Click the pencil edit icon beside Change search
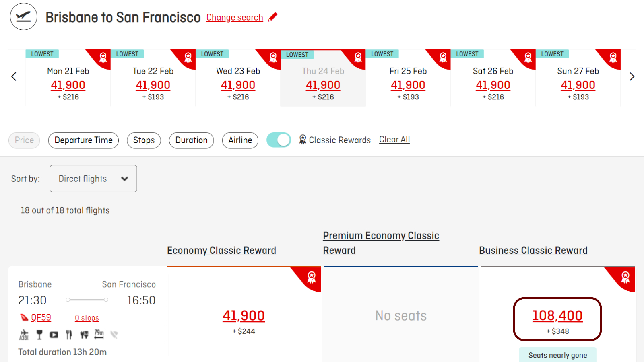The height and width of the screenshot is (362, 644). click(x=273, y=17)
